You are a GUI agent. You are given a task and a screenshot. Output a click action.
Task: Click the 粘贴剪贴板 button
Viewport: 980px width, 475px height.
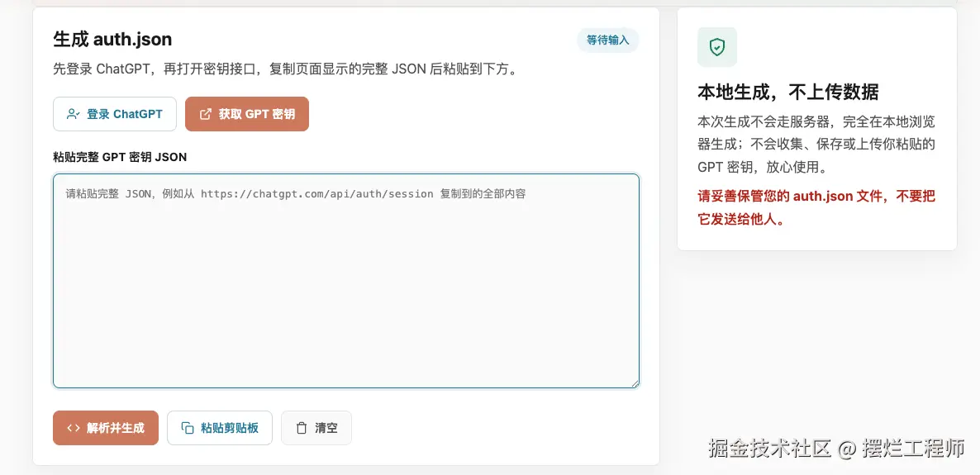(x=219, y=428)
